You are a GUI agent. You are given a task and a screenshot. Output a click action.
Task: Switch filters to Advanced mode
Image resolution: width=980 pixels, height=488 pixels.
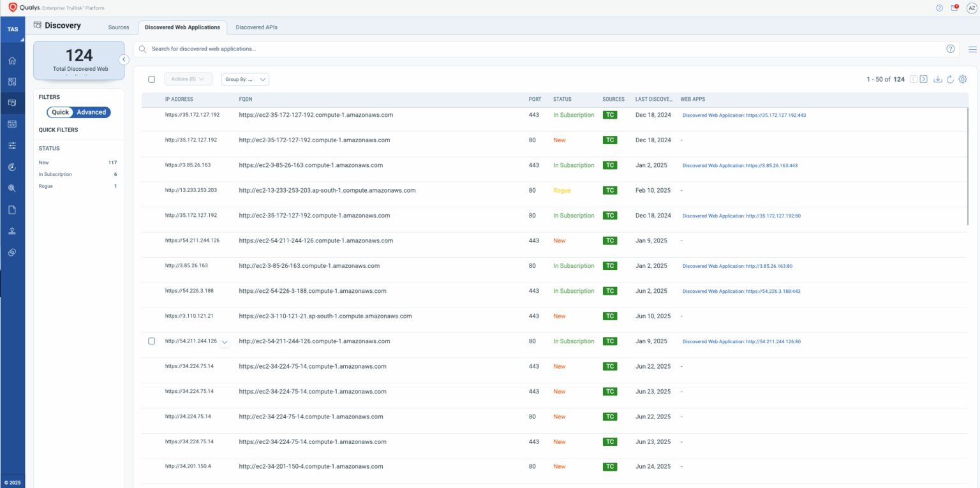click(91, 112)
